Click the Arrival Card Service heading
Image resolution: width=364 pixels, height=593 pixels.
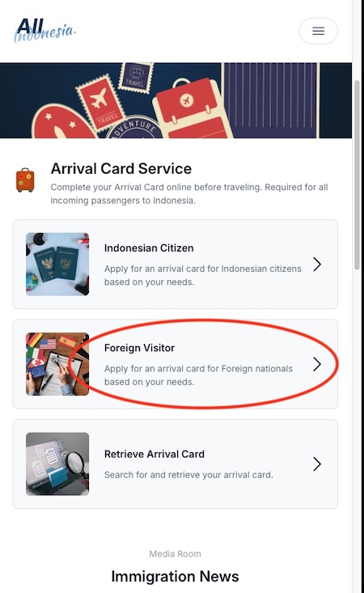pos(121,168)
